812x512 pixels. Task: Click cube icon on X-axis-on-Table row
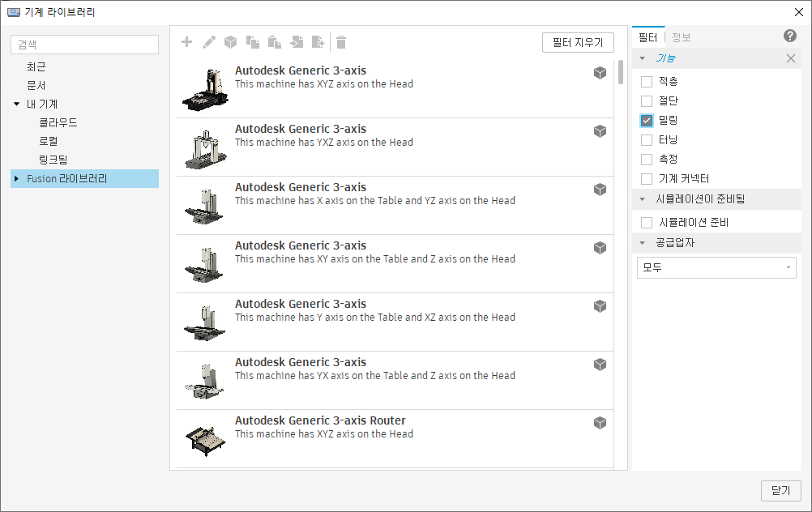600,190
